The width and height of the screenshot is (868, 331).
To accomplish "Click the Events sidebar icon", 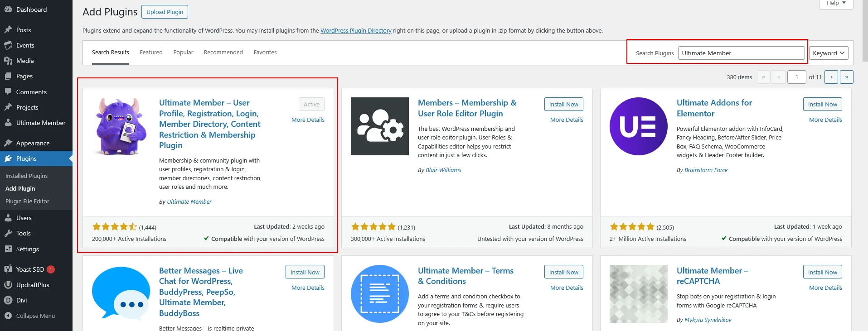I will pos(8,45).
